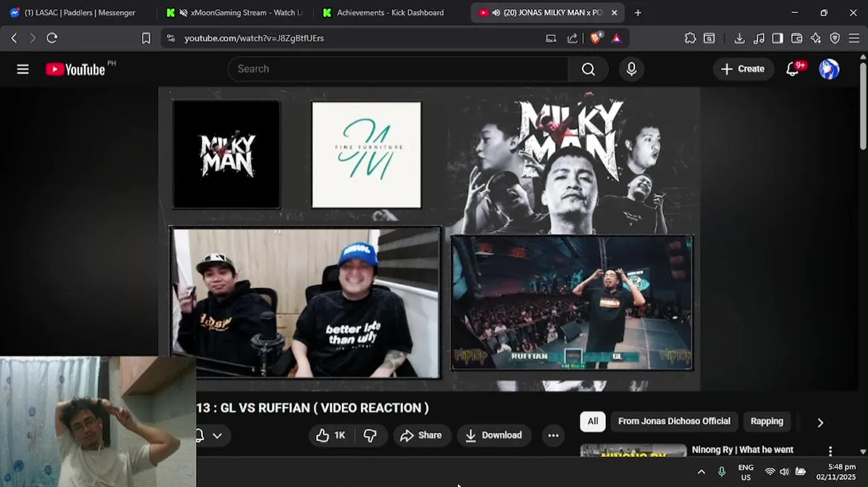Bookmark this page
This screenshot has height=487, width=868.
click(x=146, y=38)
